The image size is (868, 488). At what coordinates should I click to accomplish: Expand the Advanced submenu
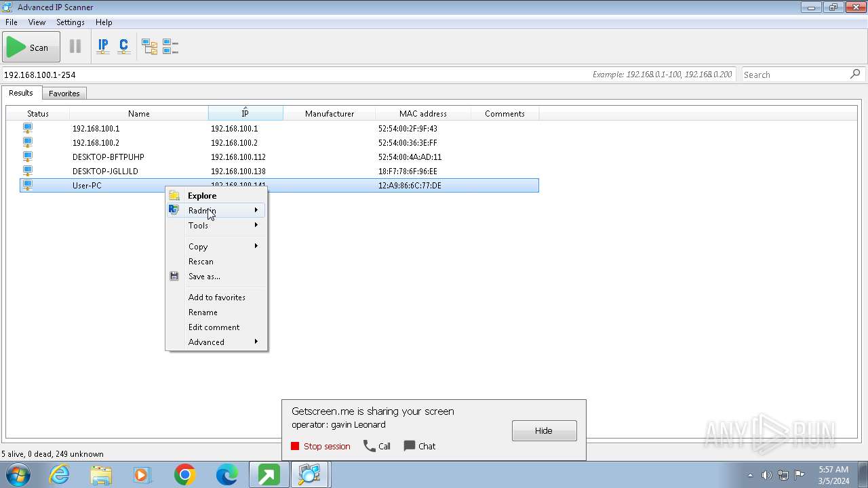pyautogui.click(x=216, y=342)
